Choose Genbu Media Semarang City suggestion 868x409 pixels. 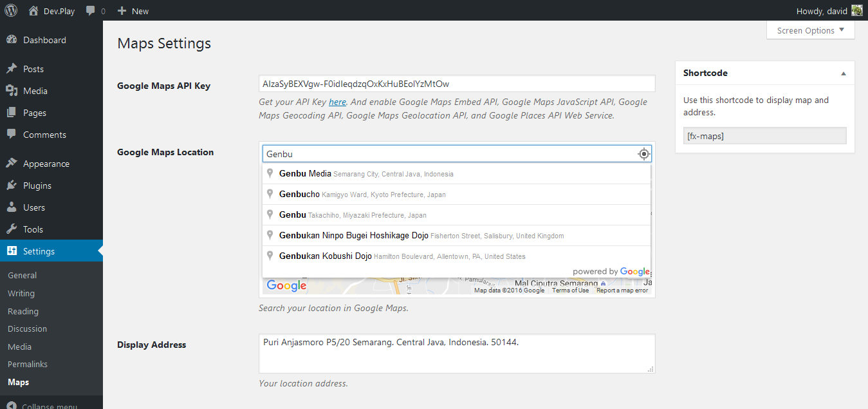pyautogui.click(x=457, y=174)
